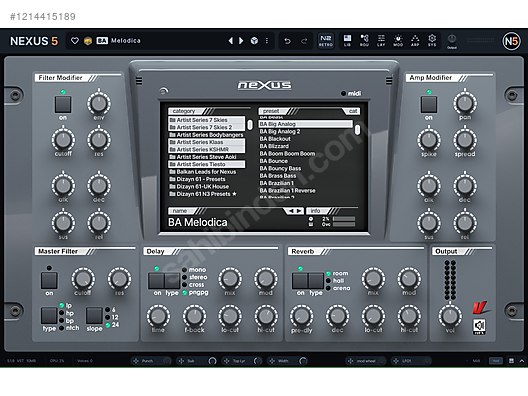This screenshot has height=396, width=528.
Task: Click the Melodica preset name in the top bar
Action: pyautogui.click(x=126, y=41)
